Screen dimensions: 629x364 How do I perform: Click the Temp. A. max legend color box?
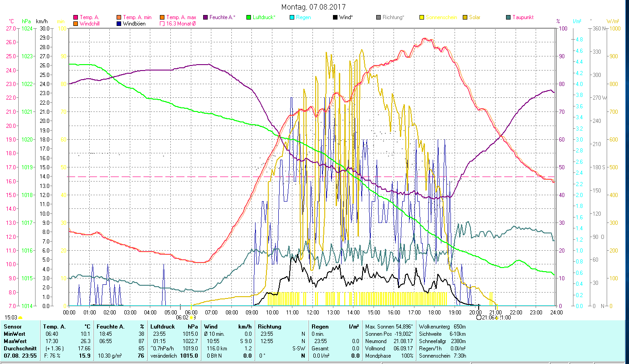click(162, 17)
